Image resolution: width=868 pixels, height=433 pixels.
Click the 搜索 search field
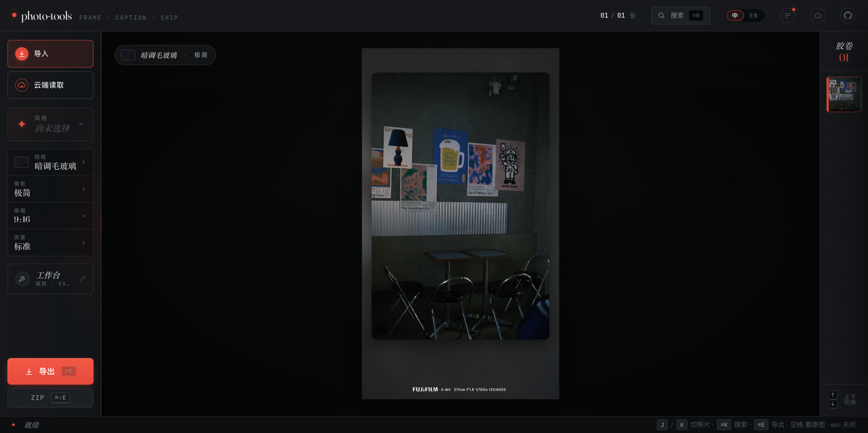[x=681, y=16]
